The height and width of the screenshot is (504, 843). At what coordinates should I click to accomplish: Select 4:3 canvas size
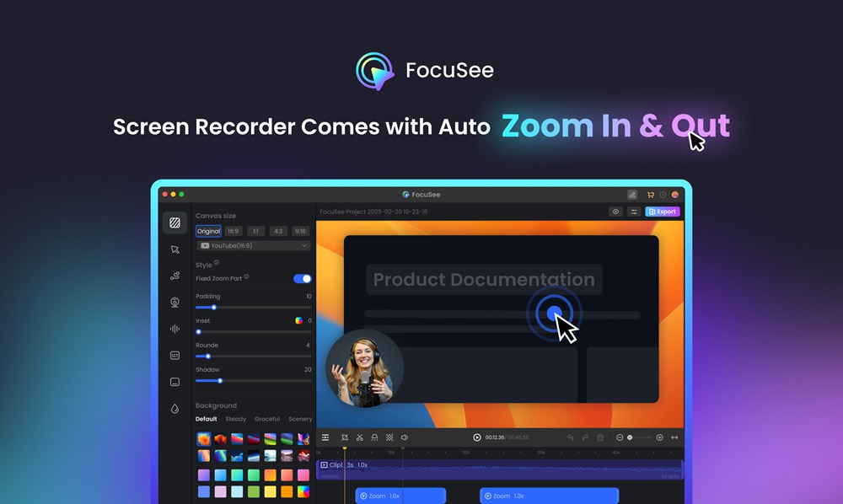coord(278,231)
